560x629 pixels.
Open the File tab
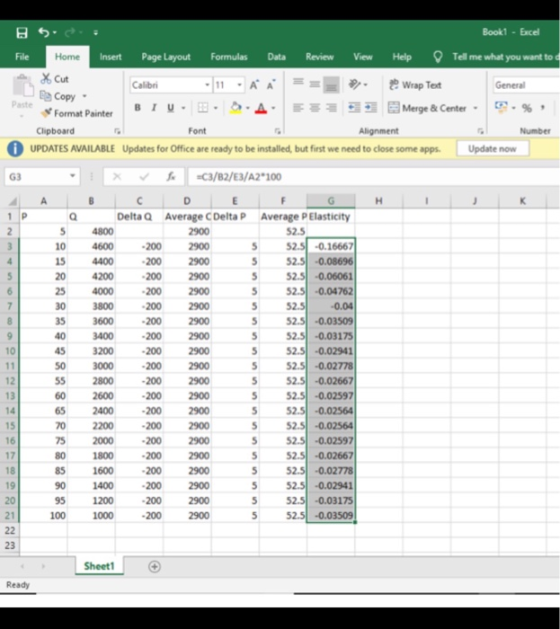point(22,57)
